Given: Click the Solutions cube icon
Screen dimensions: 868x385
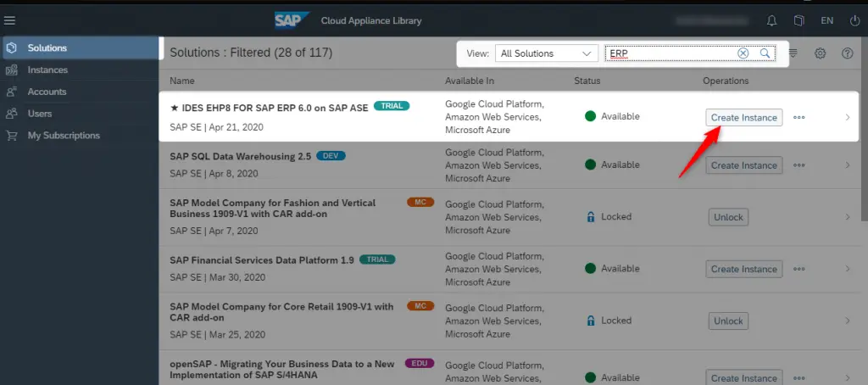Looking at the screenshot, I should (11, 48).
